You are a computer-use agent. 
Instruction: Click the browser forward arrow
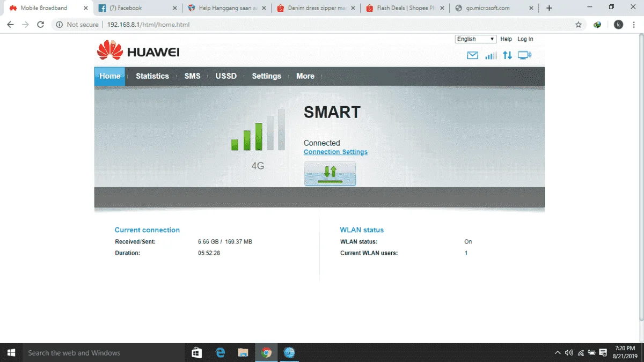tap(25, 25)
